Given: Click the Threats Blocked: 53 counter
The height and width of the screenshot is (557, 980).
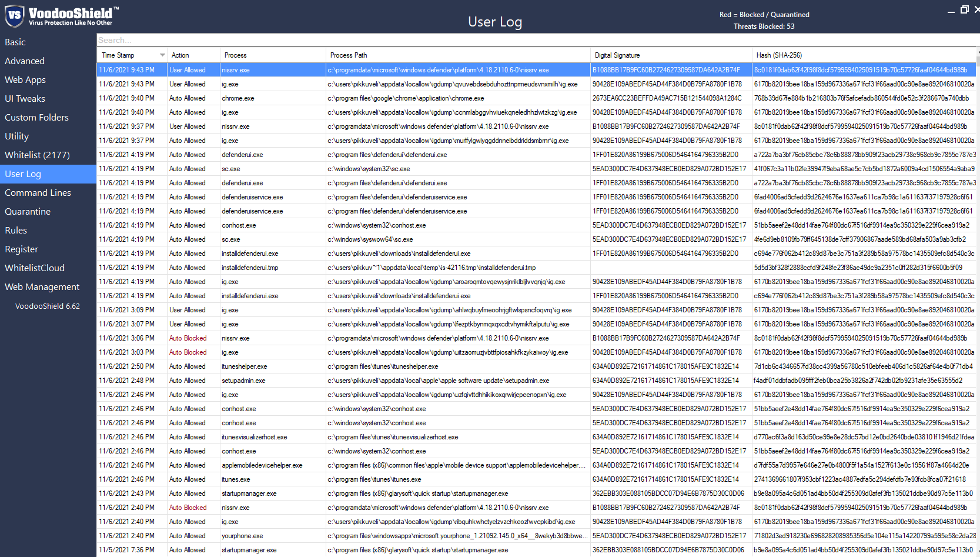Looking at the screenshot, I should point(764,26).
